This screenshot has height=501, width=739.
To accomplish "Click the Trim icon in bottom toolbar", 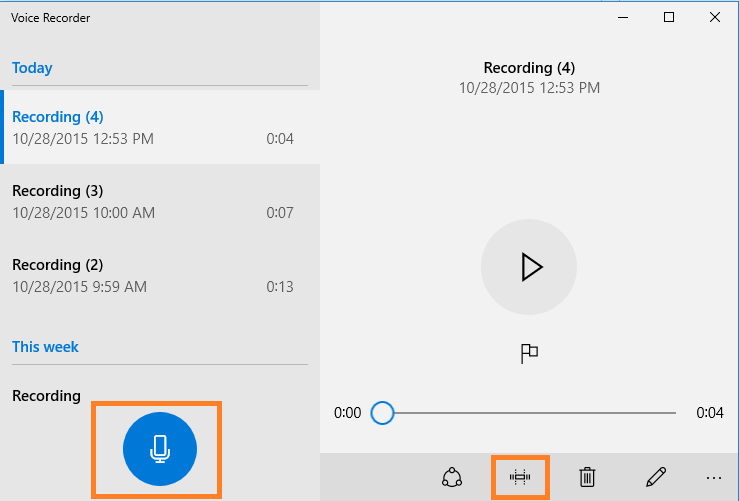I will click(520, 477).
